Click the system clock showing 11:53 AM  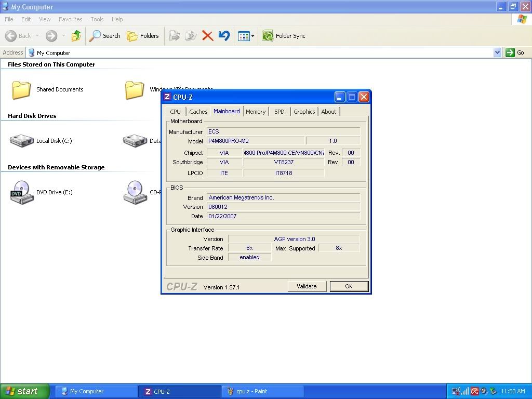tap(513, 392)
